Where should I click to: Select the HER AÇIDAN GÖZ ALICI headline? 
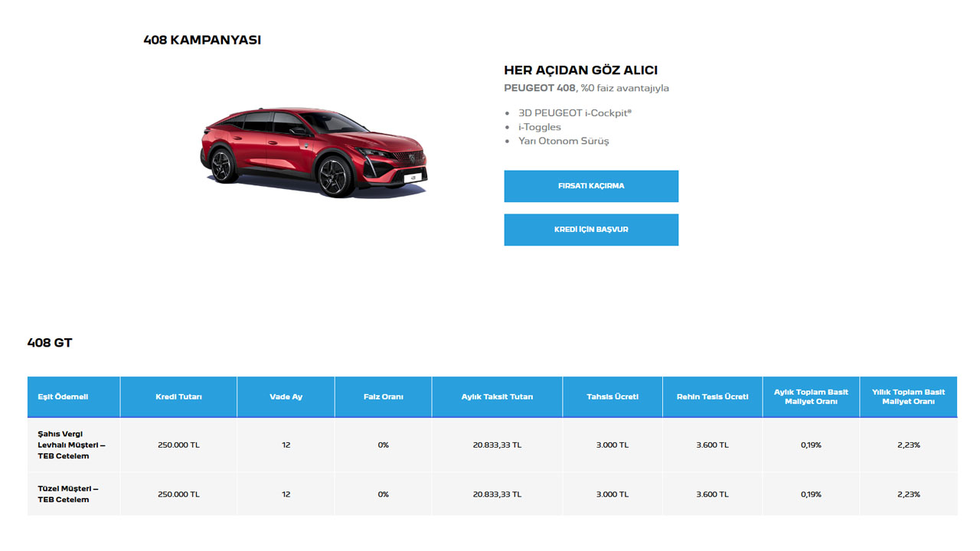point(580,70)
